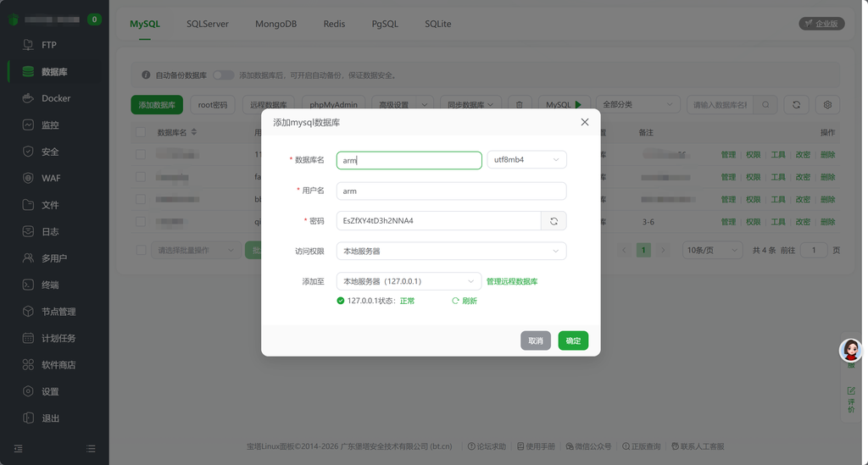Click the trash recycle bin toolbar icon
868x465 pixels.
coord(520,104)
